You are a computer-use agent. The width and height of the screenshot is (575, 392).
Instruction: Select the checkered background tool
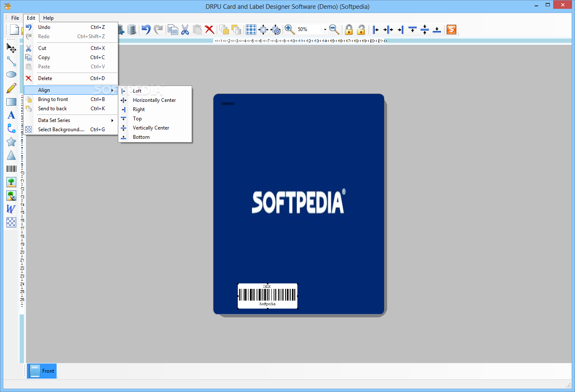click(x=11, y=222)
